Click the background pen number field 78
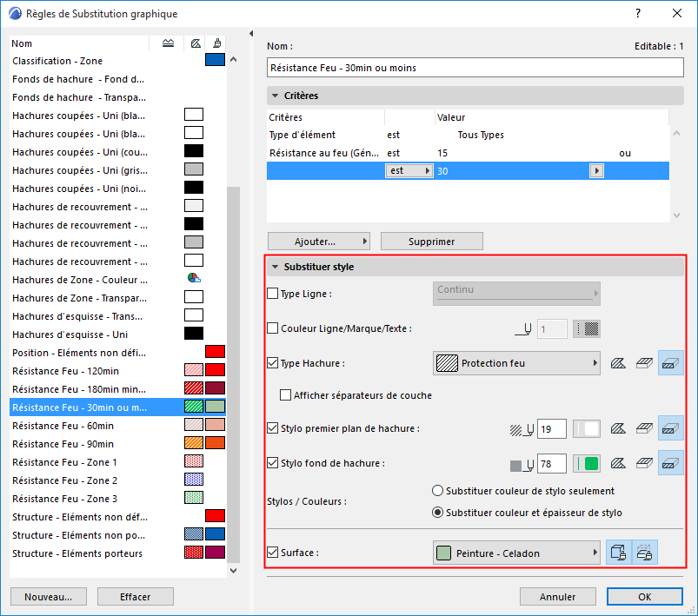This screenshot has width=698, height=616. (552, 464)
